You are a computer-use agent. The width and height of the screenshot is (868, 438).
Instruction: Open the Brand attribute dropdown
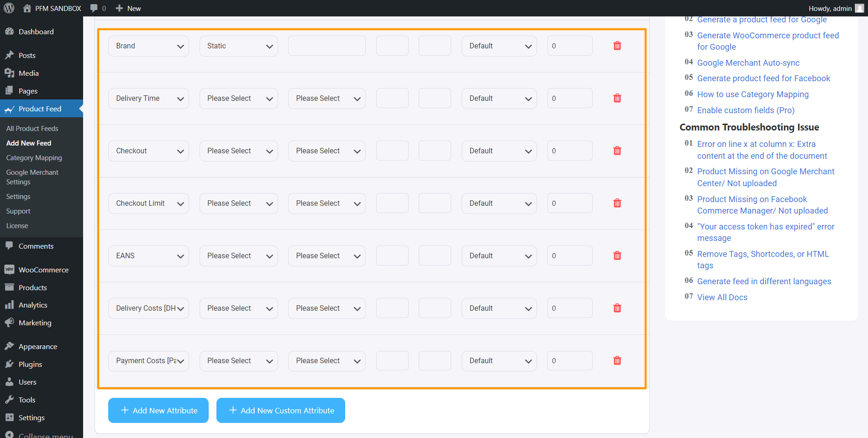pyautogui.click(x=148, y=46)
